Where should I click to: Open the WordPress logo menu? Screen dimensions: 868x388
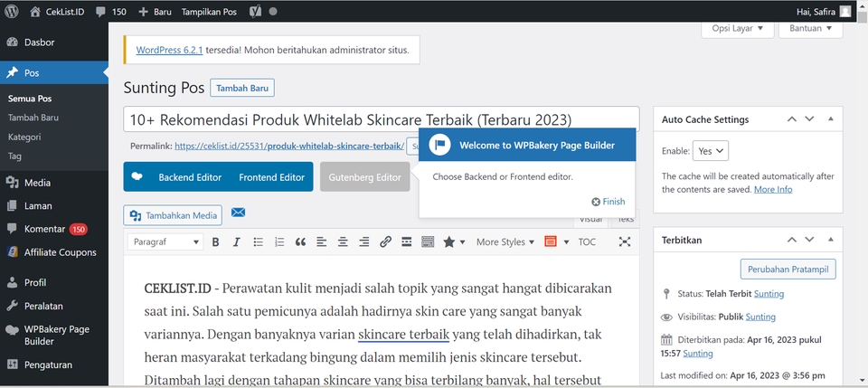[12, 11]
